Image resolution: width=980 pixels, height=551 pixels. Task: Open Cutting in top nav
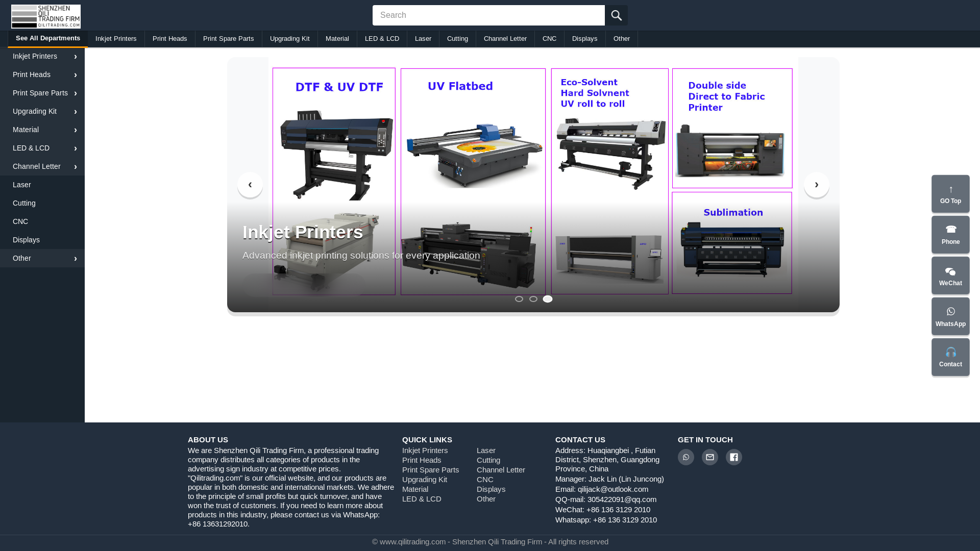pos(457,39)
